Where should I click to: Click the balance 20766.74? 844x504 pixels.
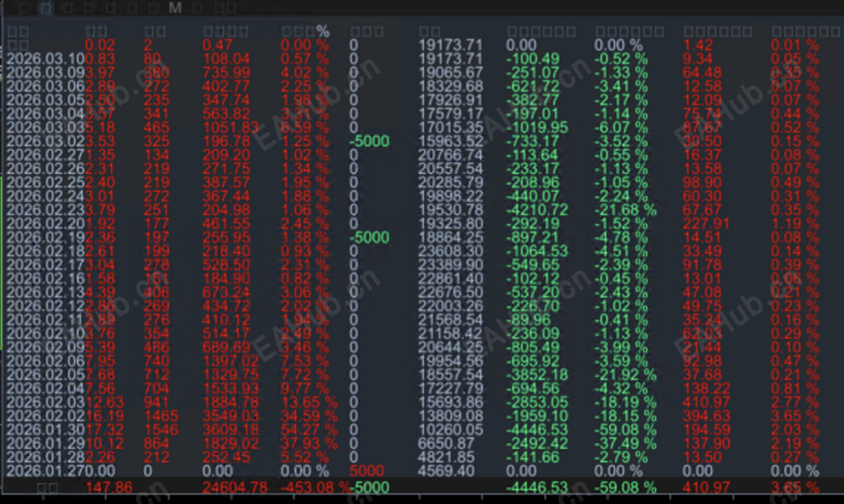pos(450,154)
